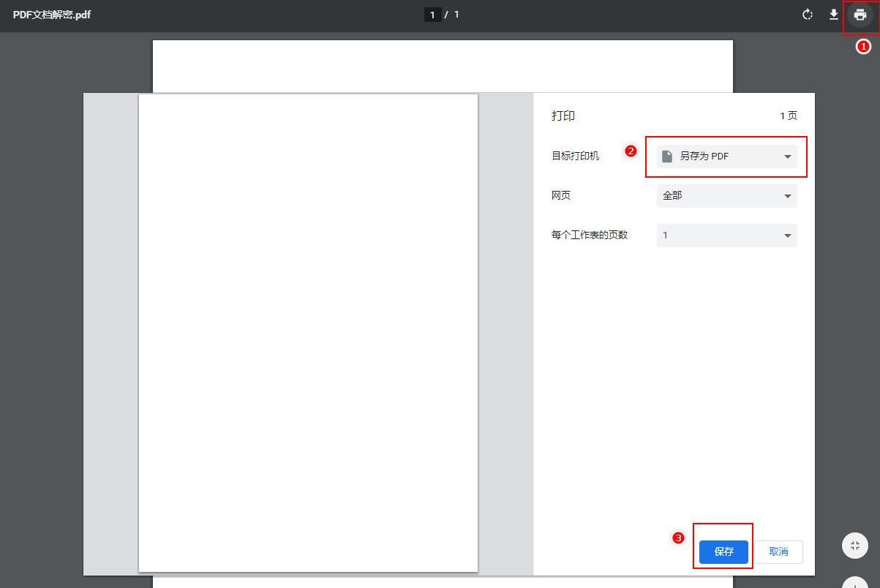
Task: Click the page number input field
Action: pyautogui.click(x=432, y=14)
